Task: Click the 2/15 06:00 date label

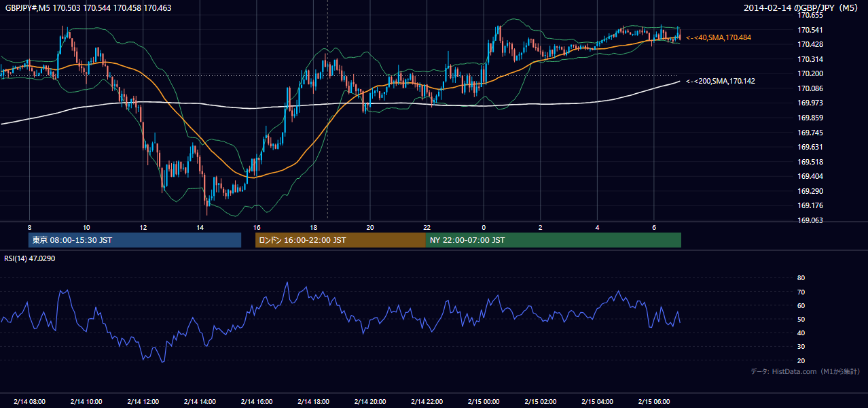Action: point(653,401)
